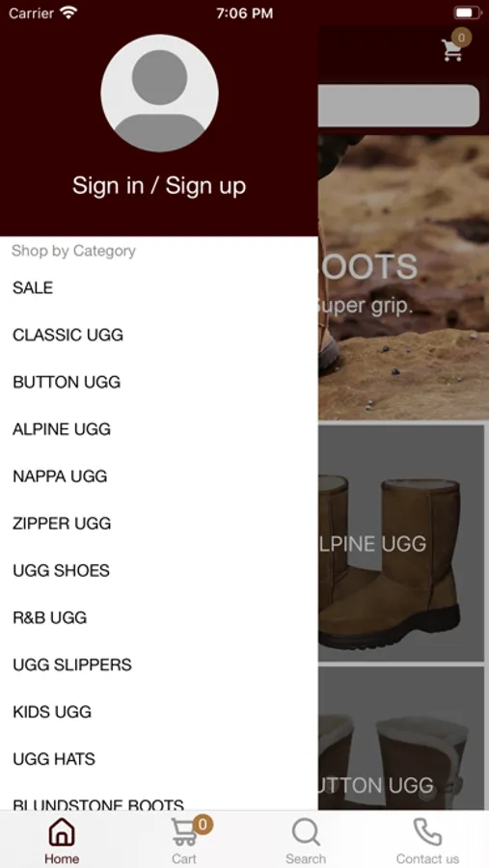This screenshot has height=868, width=489.
Task: Select the SALE category
Action: 159,287
